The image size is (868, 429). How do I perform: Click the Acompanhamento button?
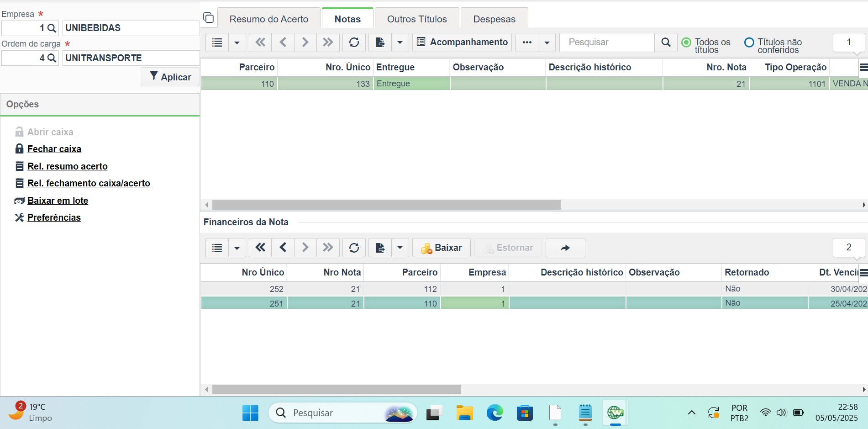(462, 42)
